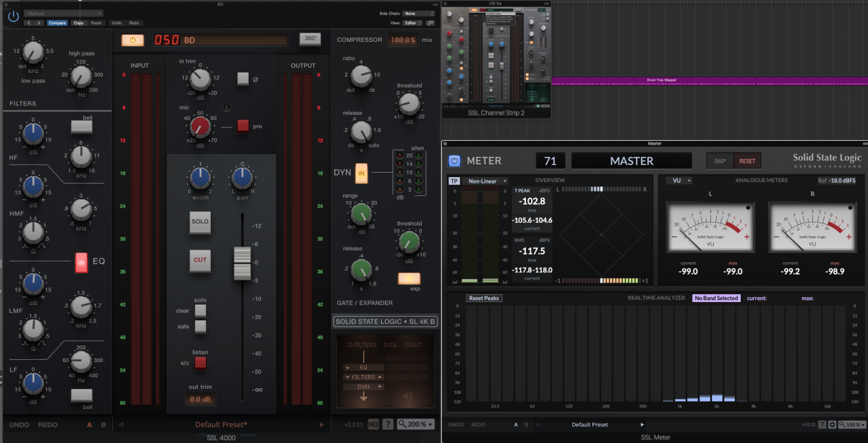The width and height of the screenshot is (868, 443).
Task: Click next preset arrow in SSL 4000 footer
Action: [321, 425]
